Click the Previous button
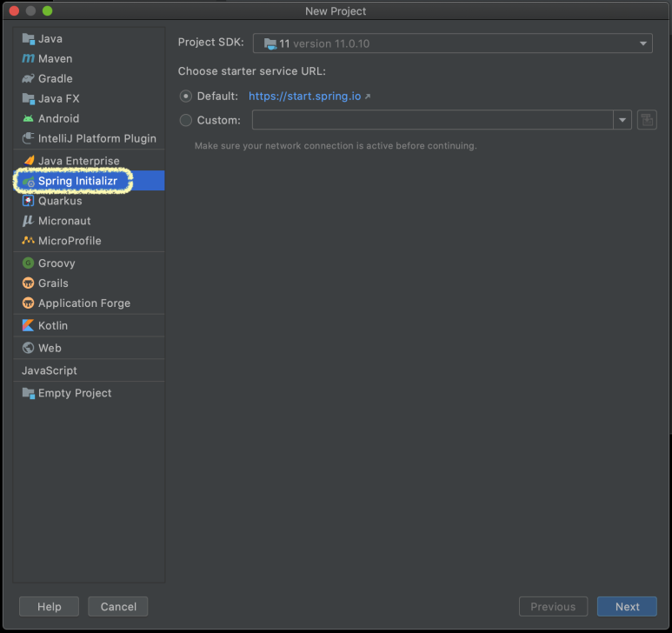This screenshot has width=672, height=633. [553, 606]
